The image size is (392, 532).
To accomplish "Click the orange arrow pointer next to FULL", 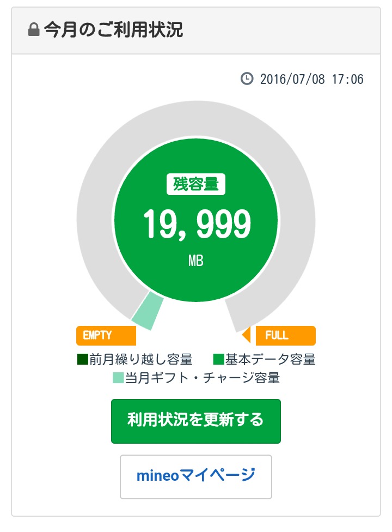I will tap(246, 335).
